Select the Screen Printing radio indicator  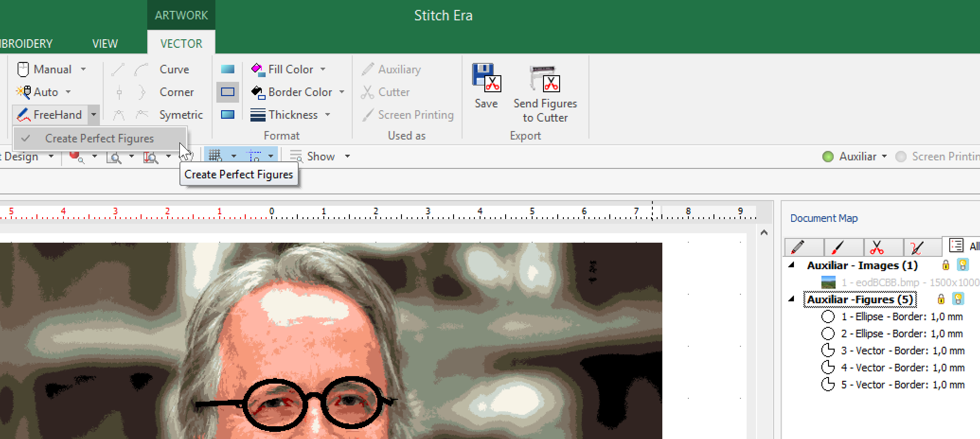click(901, 157)
